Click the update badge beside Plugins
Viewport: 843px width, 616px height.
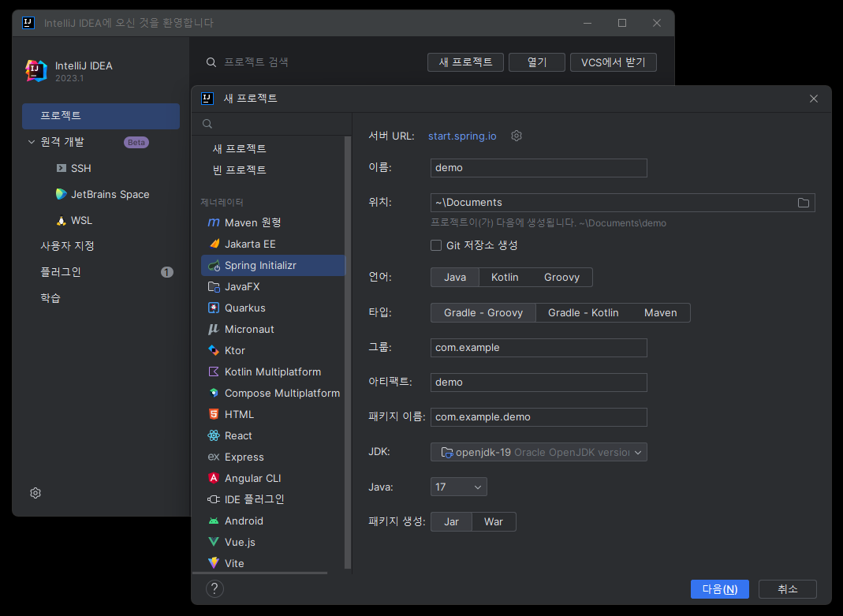click(x=166, y=273)
